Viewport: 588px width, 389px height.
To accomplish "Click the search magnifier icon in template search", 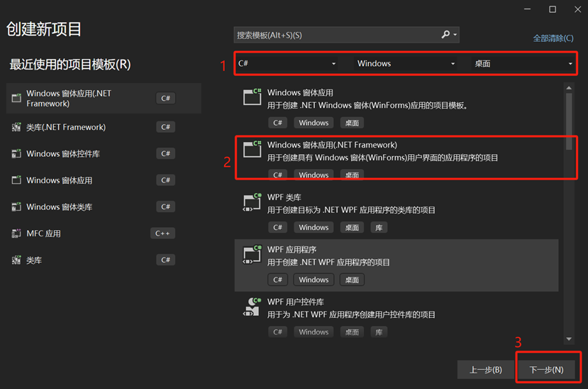I will click(445, 35).
